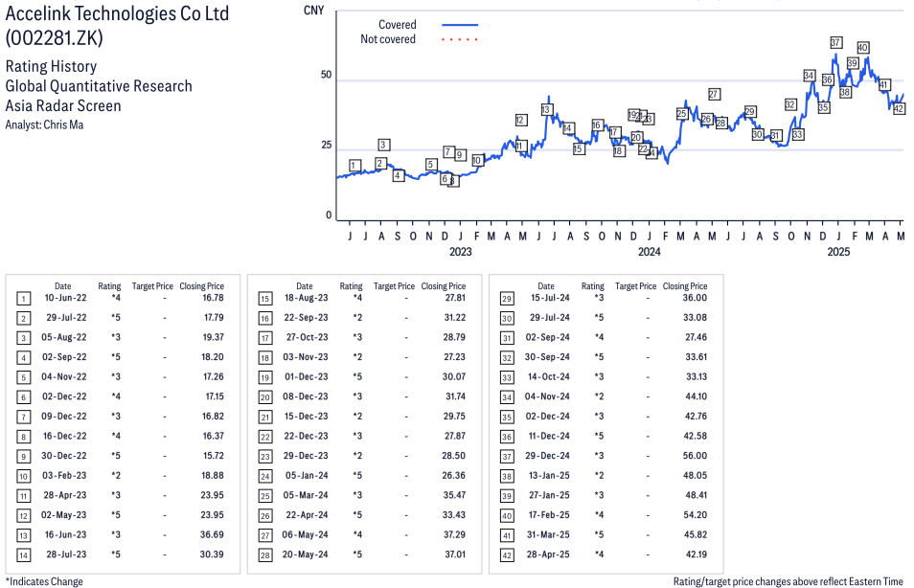Select chart marker 32 on the chart
The height and width of the screenshot is (588, 914).
click(x=789, y=105)
